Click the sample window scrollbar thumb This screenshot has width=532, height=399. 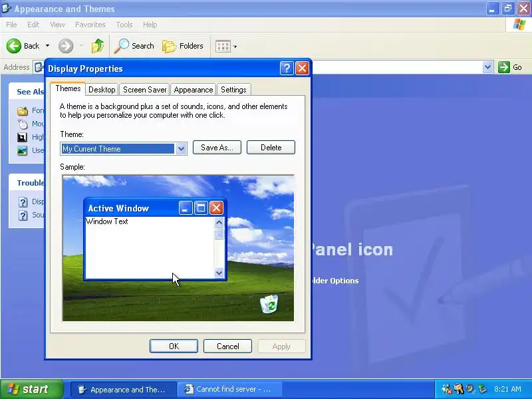[x=219, y=234]
